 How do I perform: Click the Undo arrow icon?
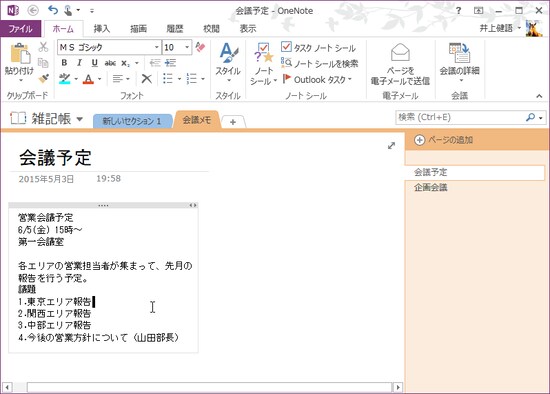pyautogui.click(x=53, y=10)
